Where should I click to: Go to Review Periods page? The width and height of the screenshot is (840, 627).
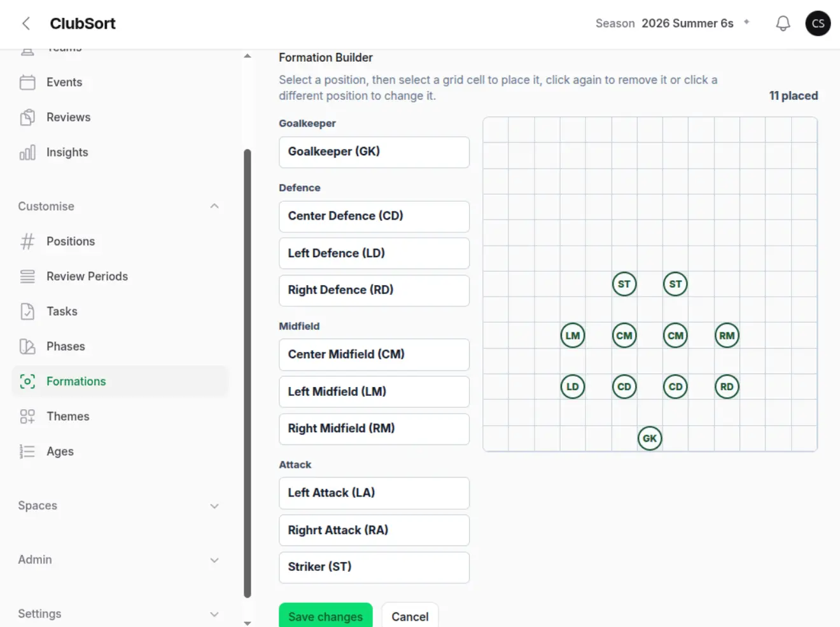pyautogui.click(x=87, y=276)
